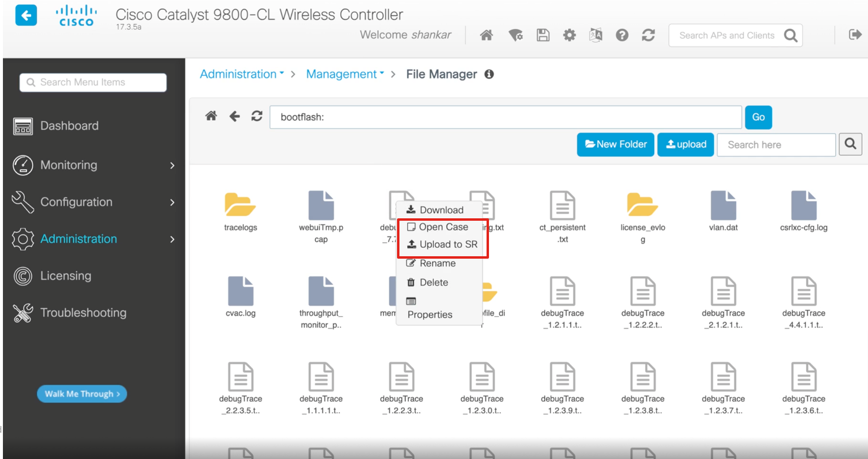Click the Walk Me Through button
This screenshot has height=459, width=868.
(82, 394)
